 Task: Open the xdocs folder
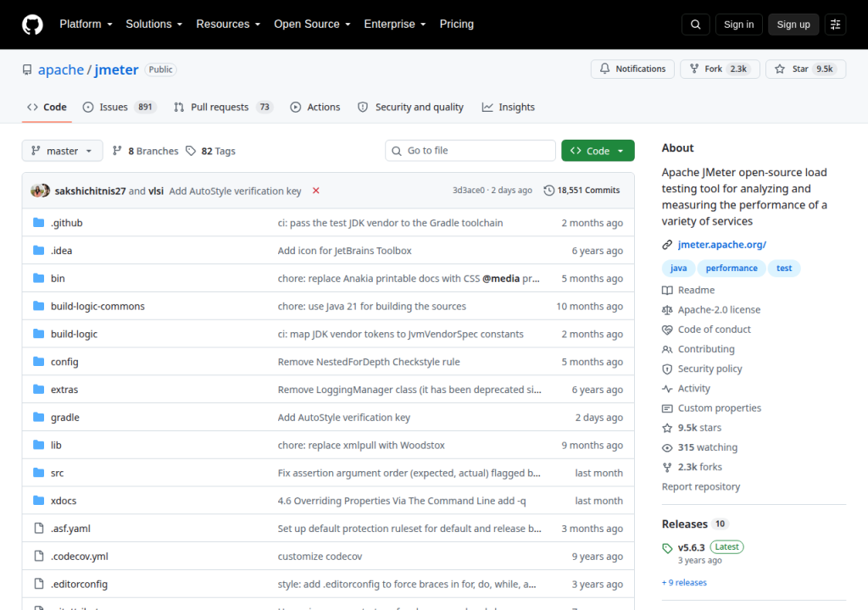click(64, 501)
